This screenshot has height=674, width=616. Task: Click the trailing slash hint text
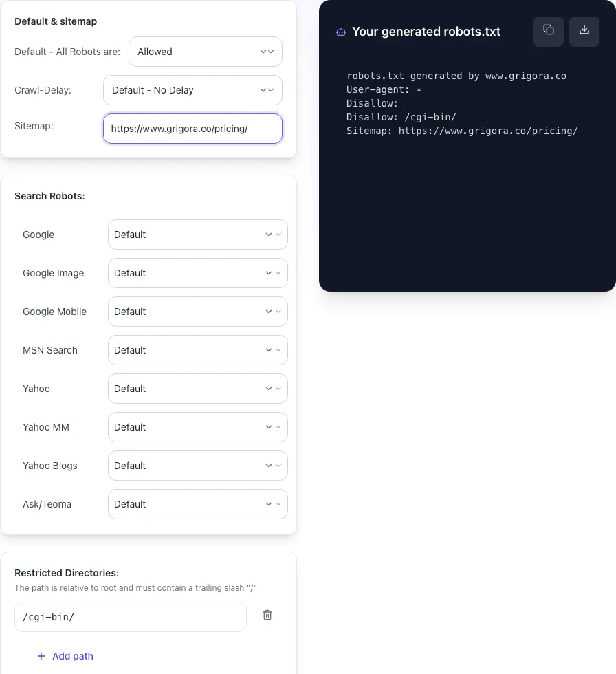coord(135,587)
